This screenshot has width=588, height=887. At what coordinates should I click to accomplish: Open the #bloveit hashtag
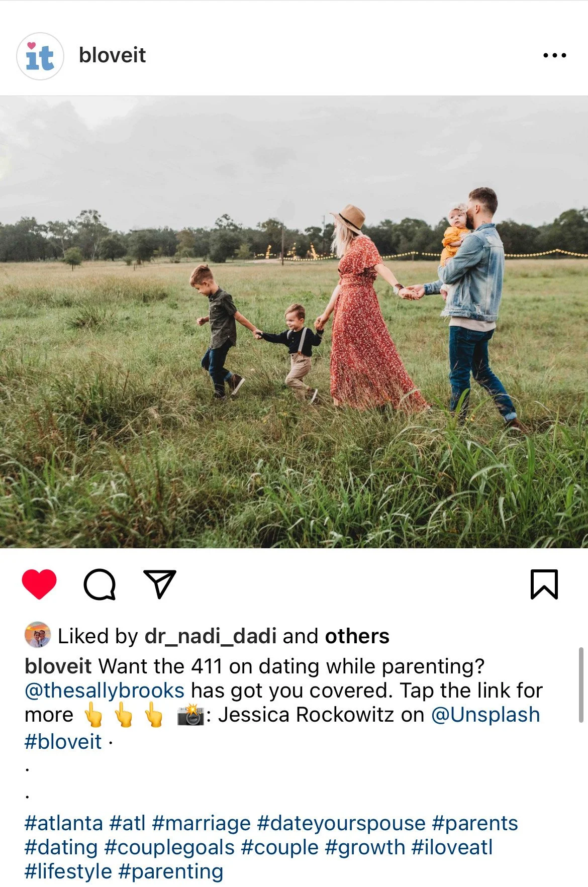[63, 742]
